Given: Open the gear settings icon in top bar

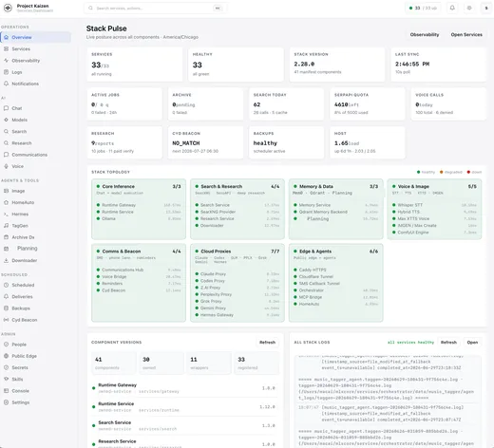Looking at the screenshot, I should [x=469, y=8].
